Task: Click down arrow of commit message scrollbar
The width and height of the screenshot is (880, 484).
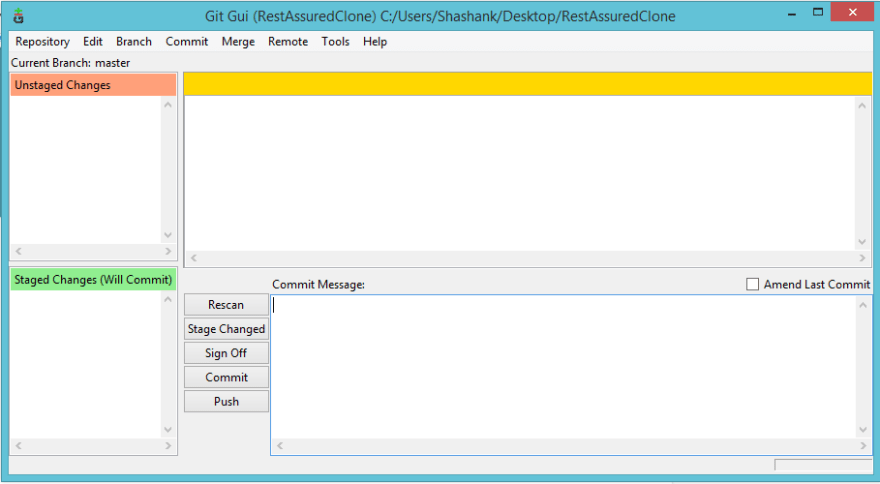Action: pos(863,430)
